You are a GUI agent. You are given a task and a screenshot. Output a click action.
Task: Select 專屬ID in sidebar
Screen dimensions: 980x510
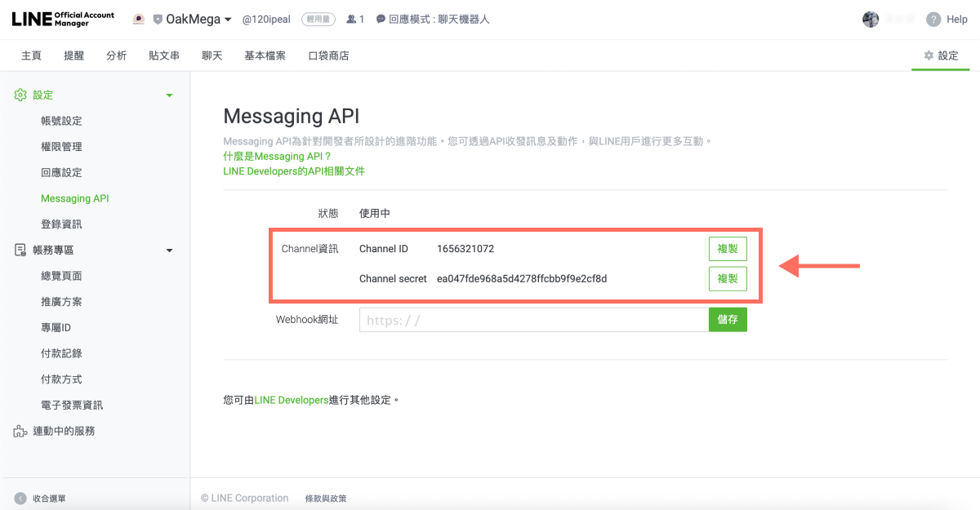coord(56,328)
